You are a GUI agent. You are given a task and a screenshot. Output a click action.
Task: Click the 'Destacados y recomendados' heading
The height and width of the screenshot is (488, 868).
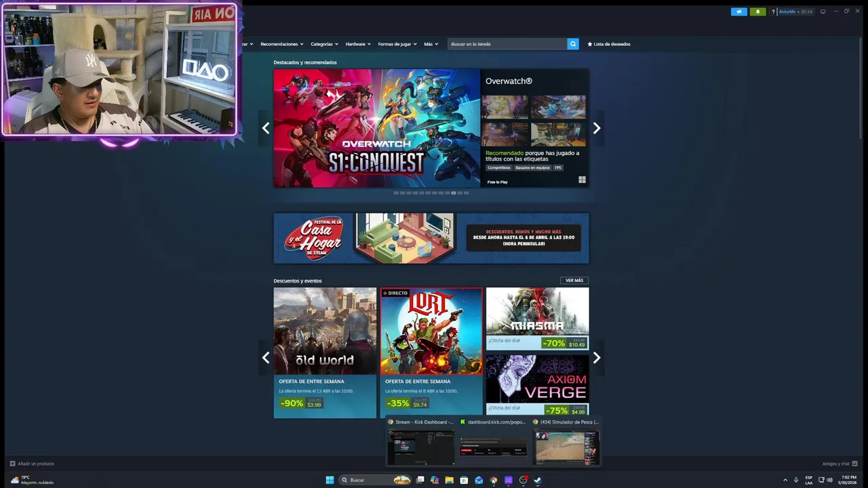pyautogui.click(x=305, y=62)
